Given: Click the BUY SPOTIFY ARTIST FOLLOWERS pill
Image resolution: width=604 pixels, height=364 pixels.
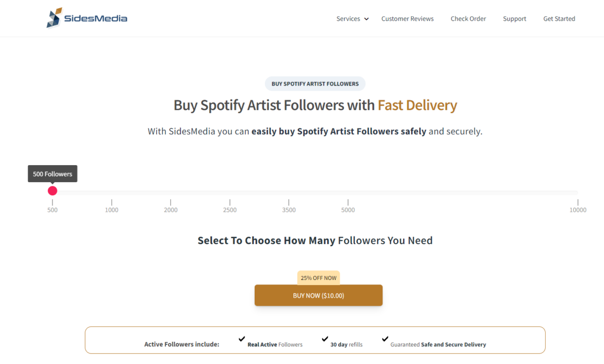Looking at the screenshot, I should point(315,84).
